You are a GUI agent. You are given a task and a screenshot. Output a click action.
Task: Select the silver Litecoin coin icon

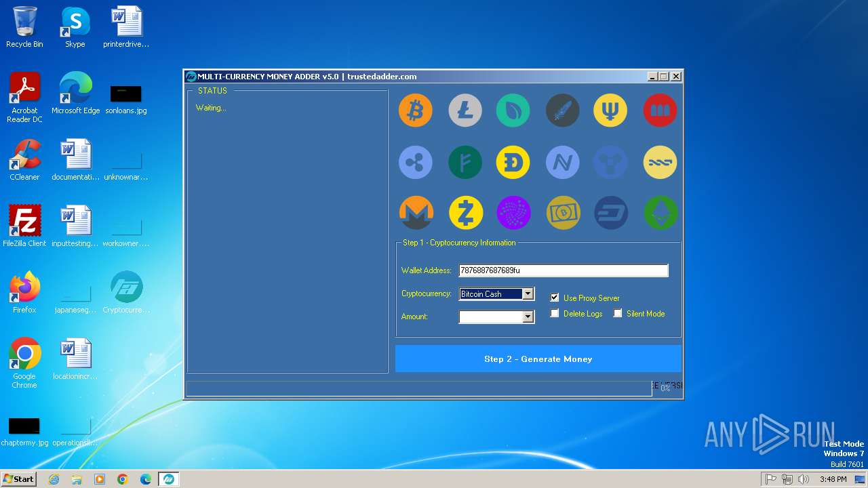(x=465, y=110)
